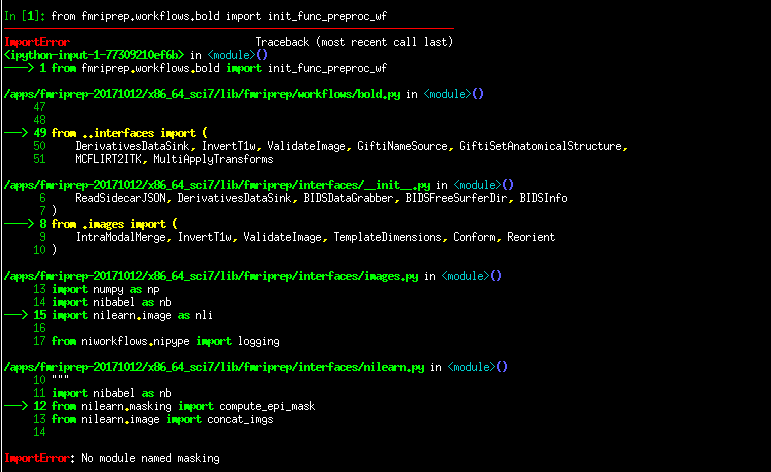Click 'concat_imgs' on line 13
771x472 pixels.
240,419
